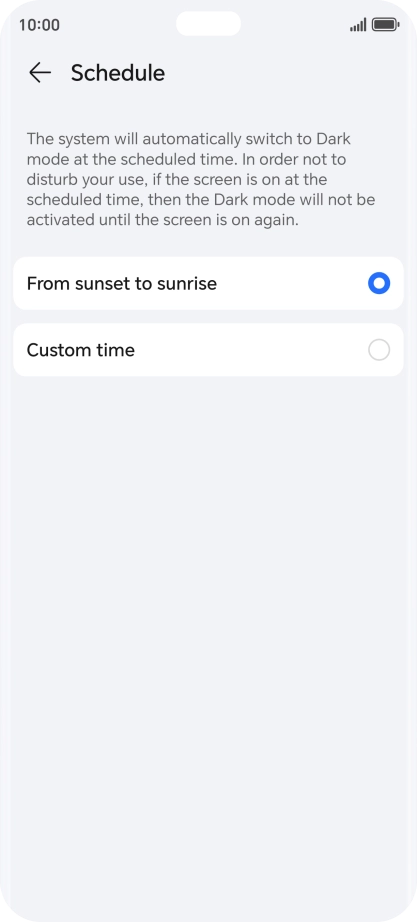Check the battery icon in status bar
Image resolution: width=417 pixels, height=922 pixels.
tap(386, 25)
